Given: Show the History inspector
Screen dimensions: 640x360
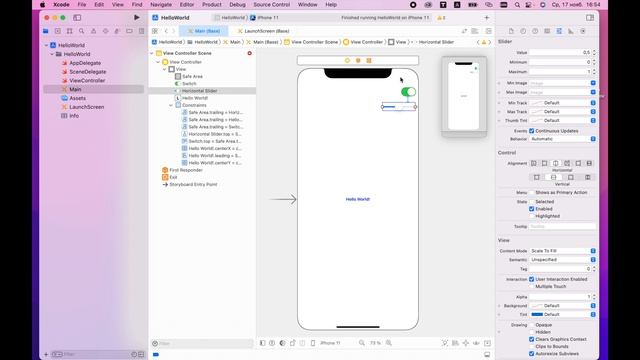Looking at the screenshot, I should 523,31.
